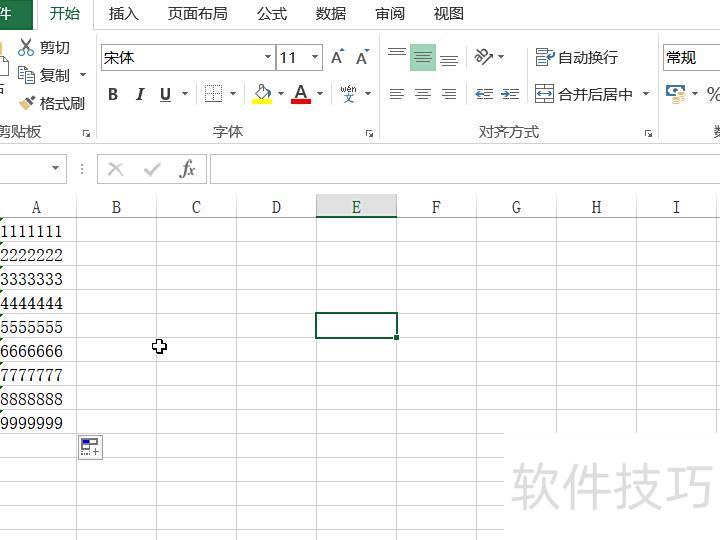The height and width of the screenshot is (540, 720).
Task: Select column B header
Action: 116,207
